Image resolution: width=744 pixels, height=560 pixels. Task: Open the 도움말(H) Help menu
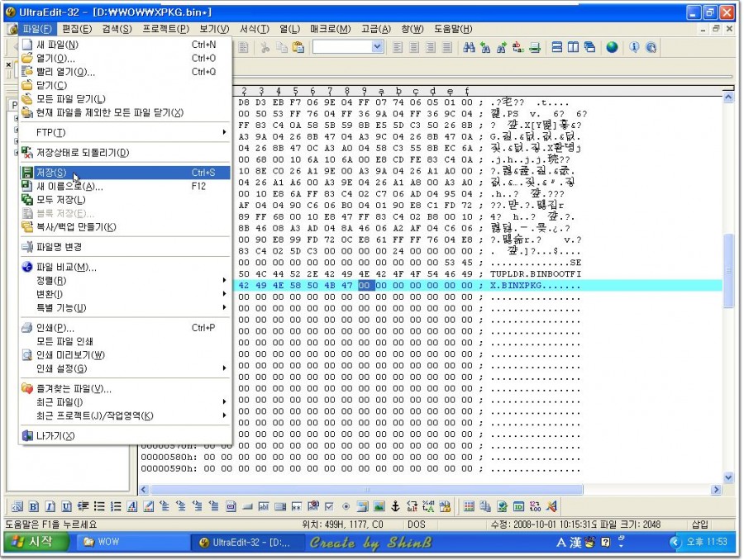point(453,29)
